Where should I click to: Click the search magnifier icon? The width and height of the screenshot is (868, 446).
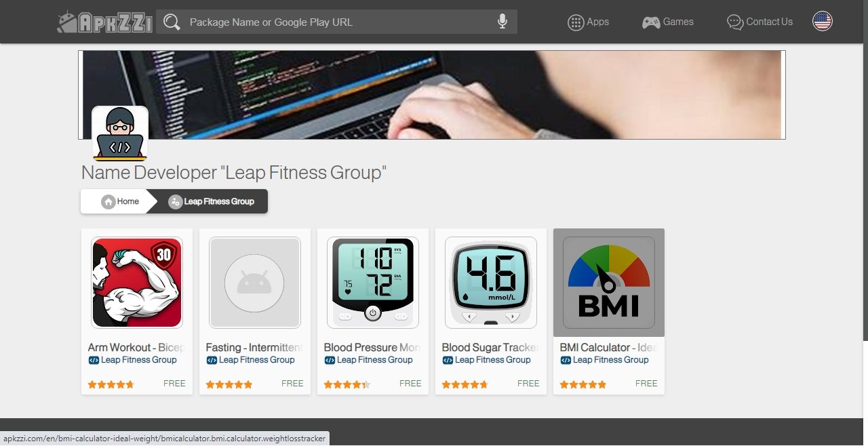point(172,22)
